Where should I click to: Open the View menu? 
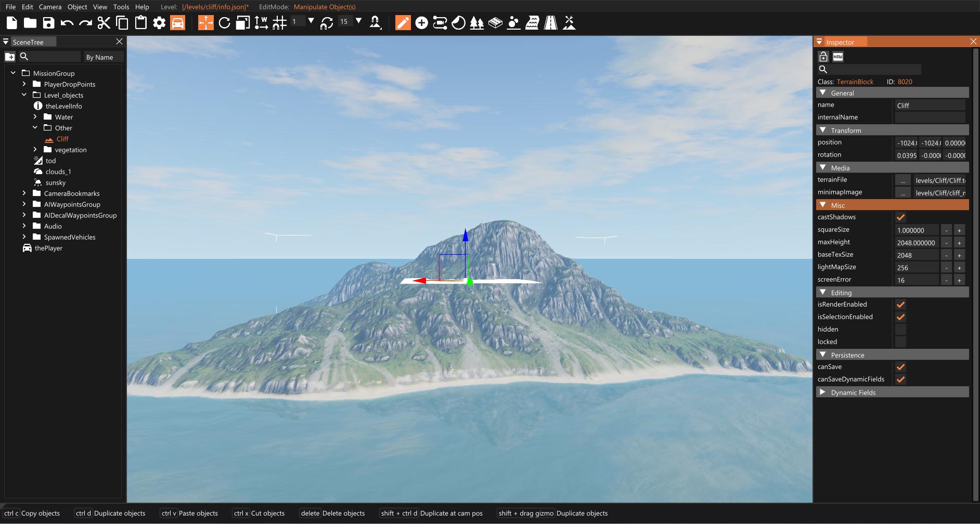100,7
